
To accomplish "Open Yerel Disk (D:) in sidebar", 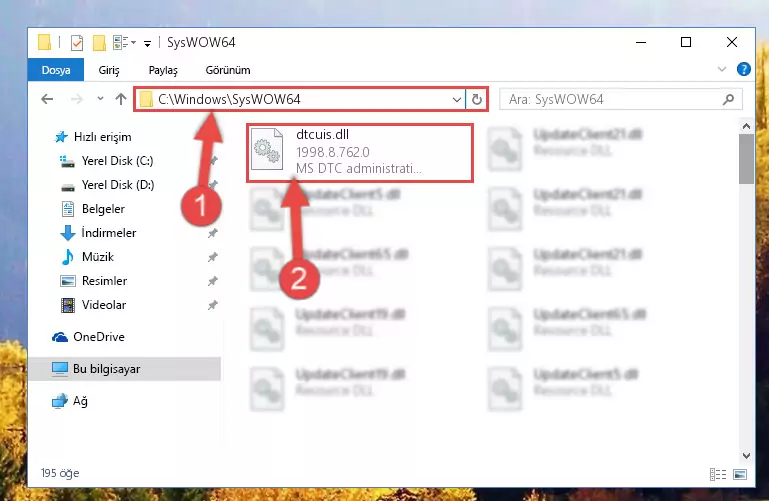I will [x=118, y=185].
